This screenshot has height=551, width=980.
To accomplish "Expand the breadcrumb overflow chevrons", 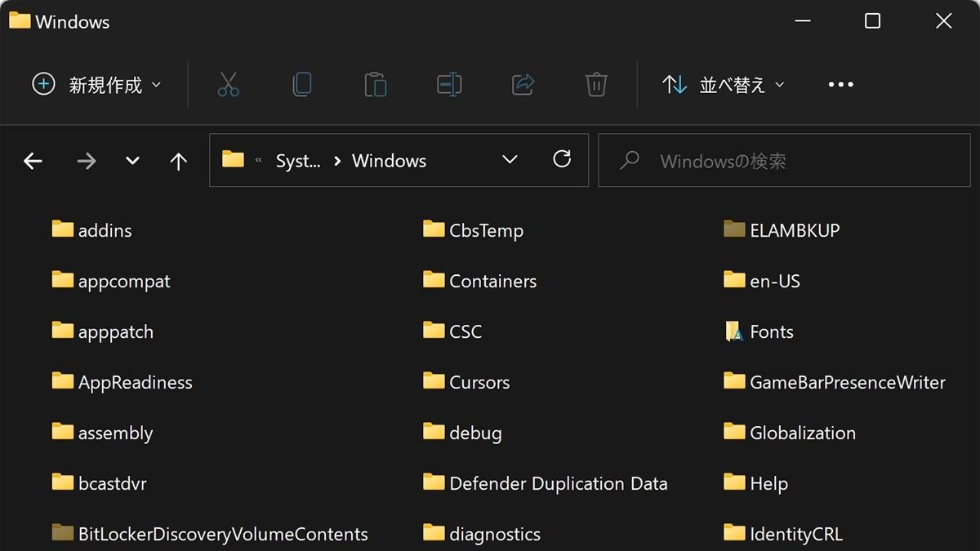I will click(258, 161).
